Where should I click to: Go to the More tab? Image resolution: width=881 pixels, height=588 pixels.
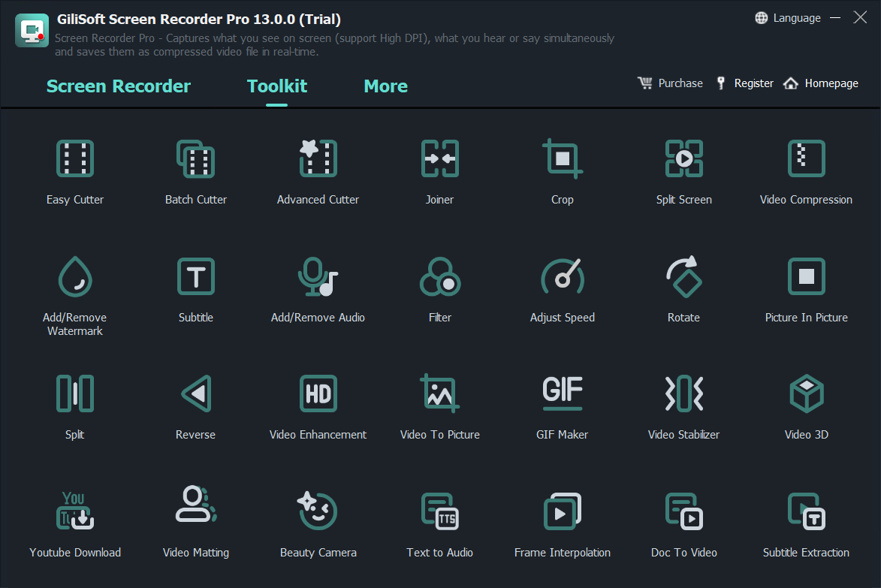coord(386,86)
